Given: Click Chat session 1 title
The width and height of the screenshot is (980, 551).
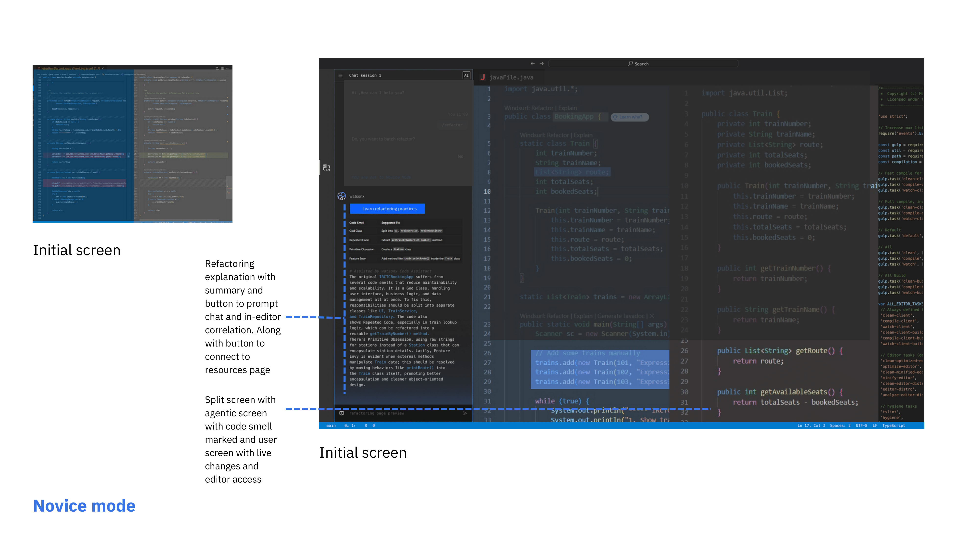Looking at the screenshot, I should pyautogui.click(x=365, y=75).
